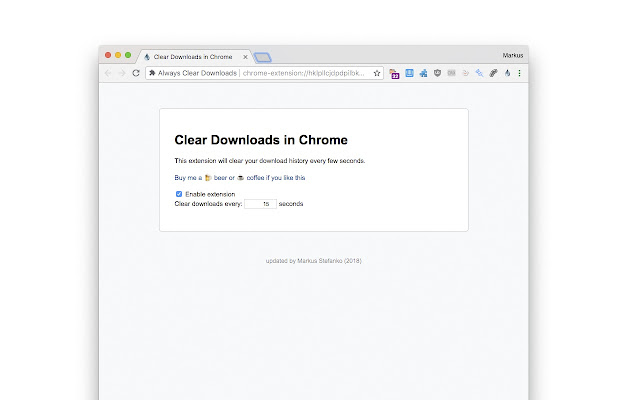
Task: Click the blue puzzle piece extension icon
Action: click(x=423, y=73)
